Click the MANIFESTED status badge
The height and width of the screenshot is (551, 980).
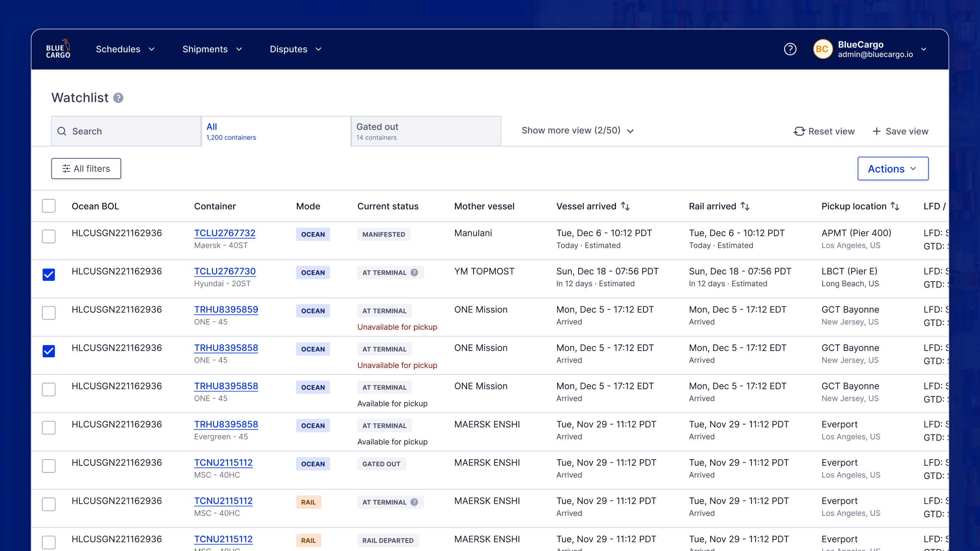click(x=383, y=234)
